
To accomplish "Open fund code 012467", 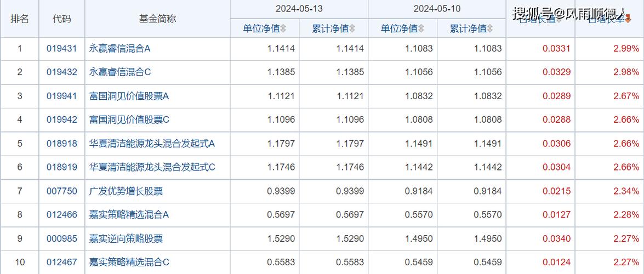I will point(61,262).
